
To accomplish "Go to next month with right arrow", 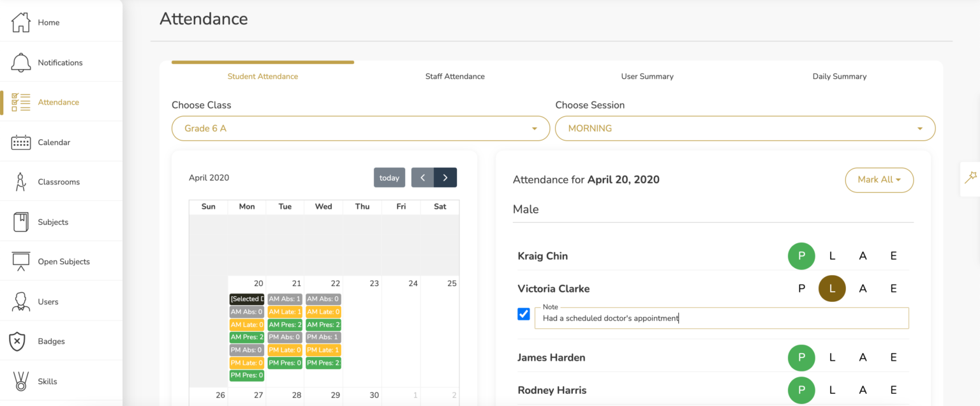I will 445,177.
